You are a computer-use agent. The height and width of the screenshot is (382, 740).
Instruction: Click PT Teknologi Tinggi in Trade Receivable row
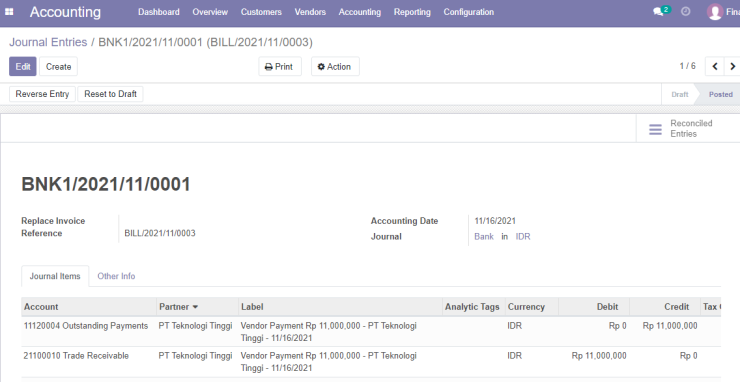click(195, 356)
